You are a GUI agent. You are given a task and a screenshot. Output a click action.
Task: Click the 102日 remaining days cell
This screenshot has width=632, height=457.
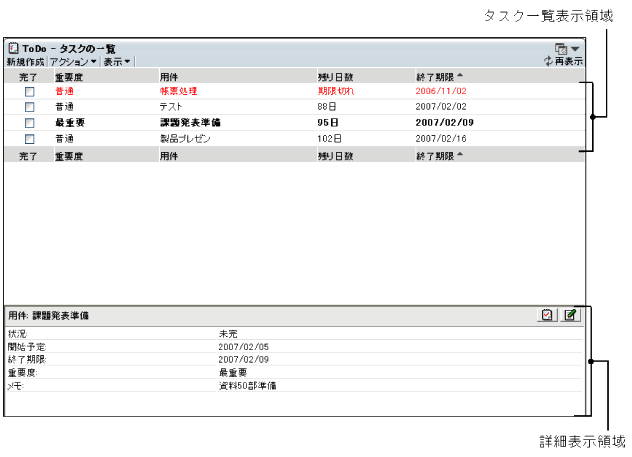pos(329,139)
